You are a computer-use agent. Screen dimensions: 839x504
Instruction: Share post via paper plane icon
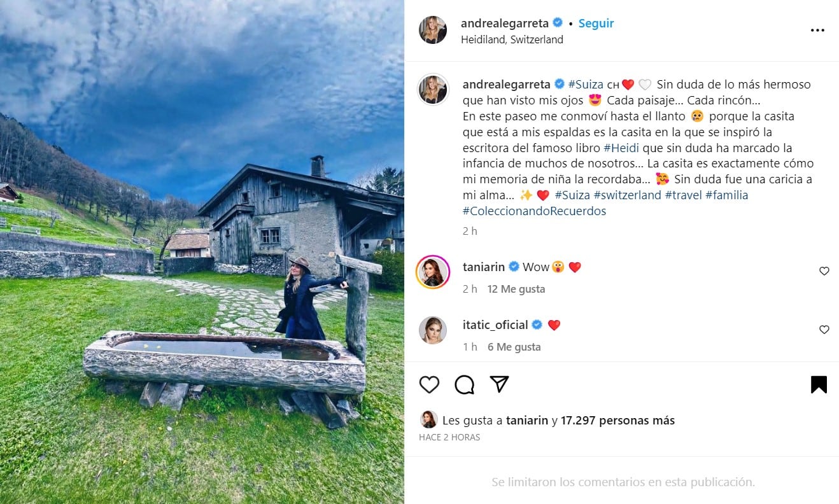pyautogui.click(x=500, y=384)
